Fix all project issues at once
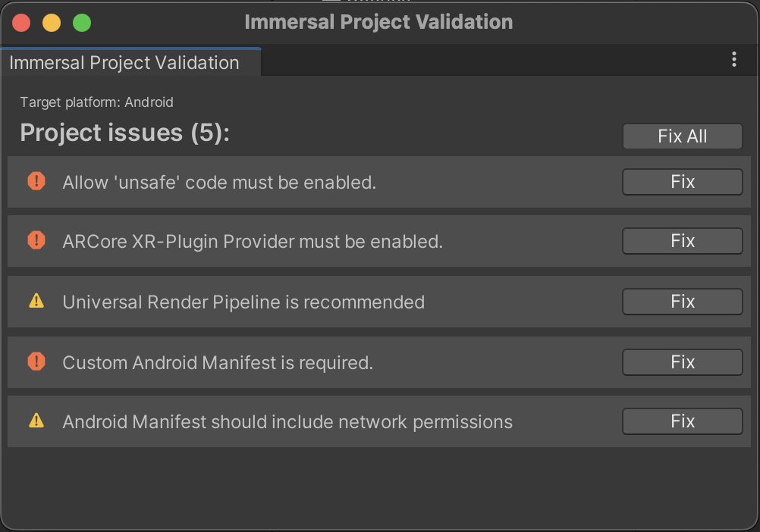 click(682, 136)
